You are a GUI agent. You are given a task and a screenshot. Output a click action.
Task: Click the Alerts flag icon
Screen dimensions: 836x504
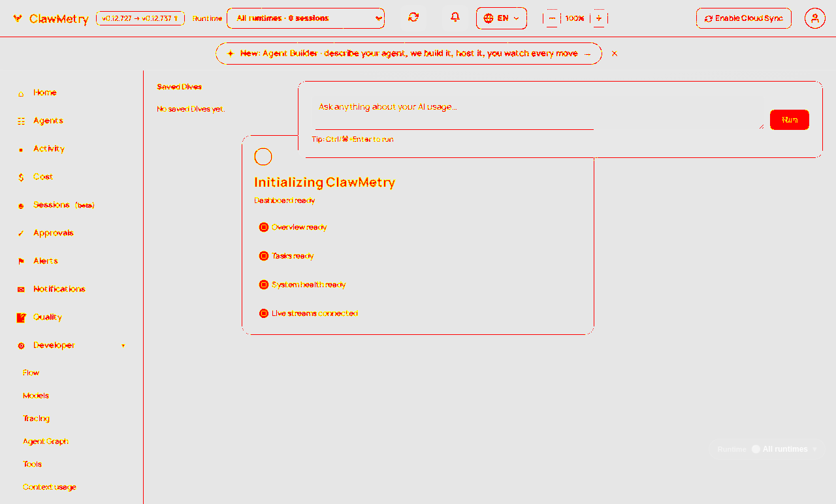(21, 262)
